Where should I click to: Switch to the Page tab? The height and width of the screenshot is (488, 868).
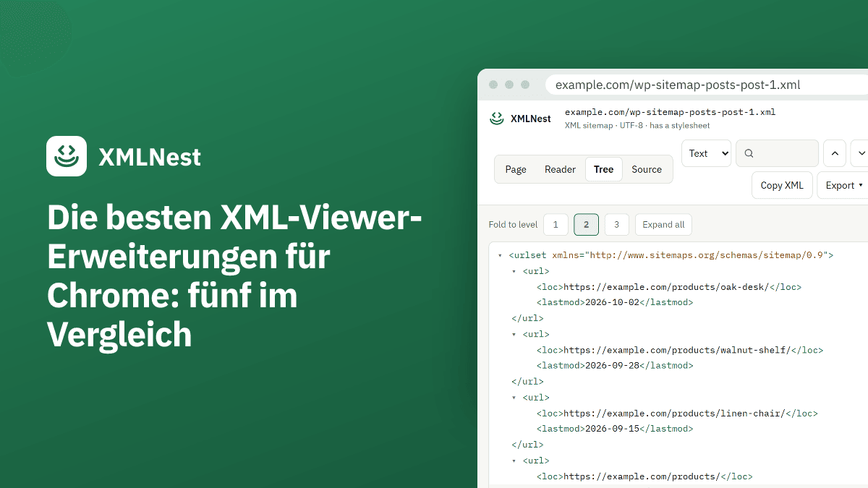point(516,169)
